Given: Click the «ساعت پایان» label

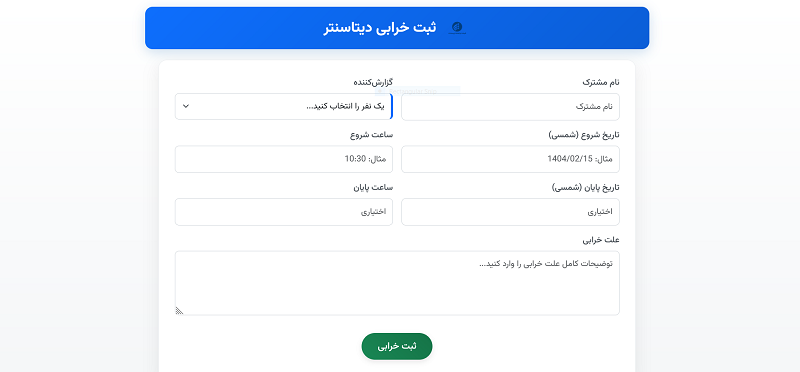Looking at the screenshot, I should coord(373,187).
